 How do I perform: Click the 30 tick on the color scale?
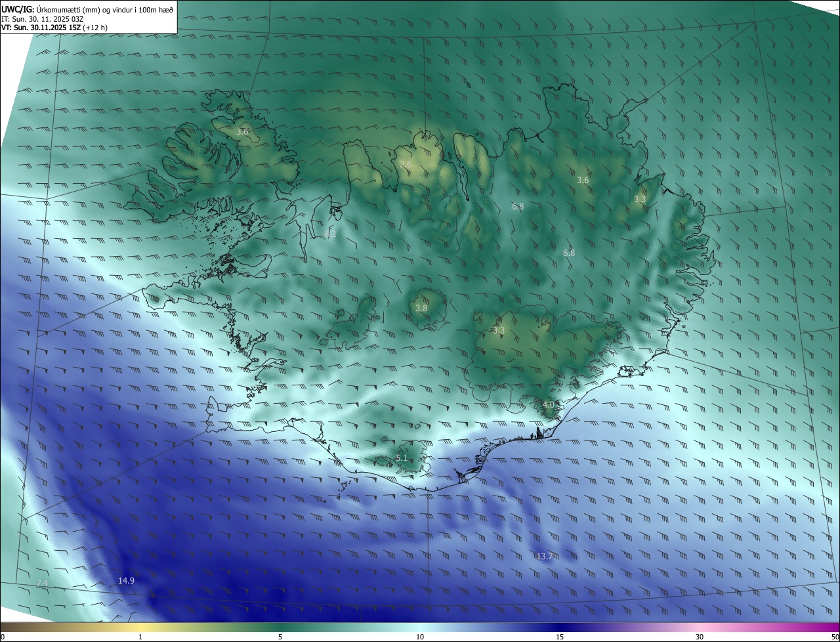[700, 637]
